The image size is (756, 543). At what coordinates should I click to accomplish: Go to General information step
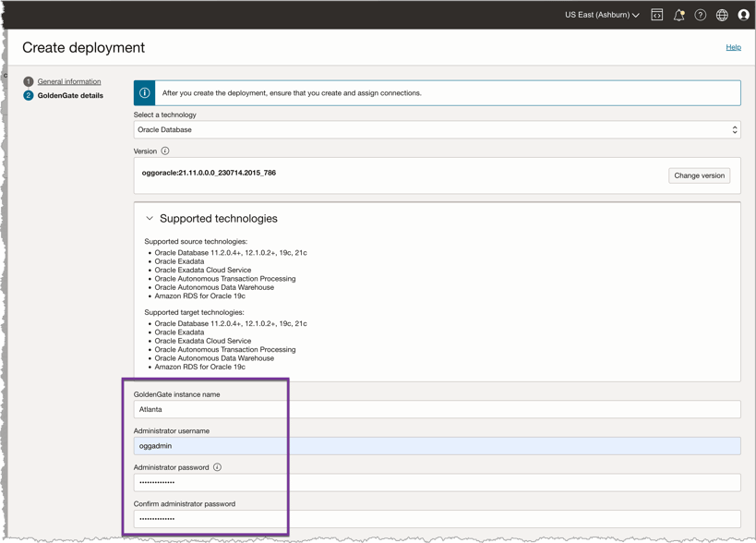[69, 81]
